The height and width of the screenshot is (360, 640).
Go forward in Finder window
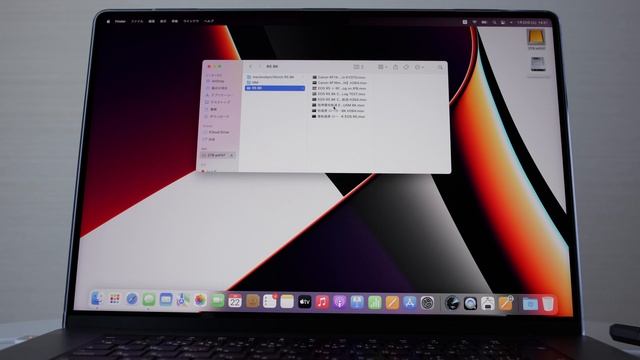[260, 67]
